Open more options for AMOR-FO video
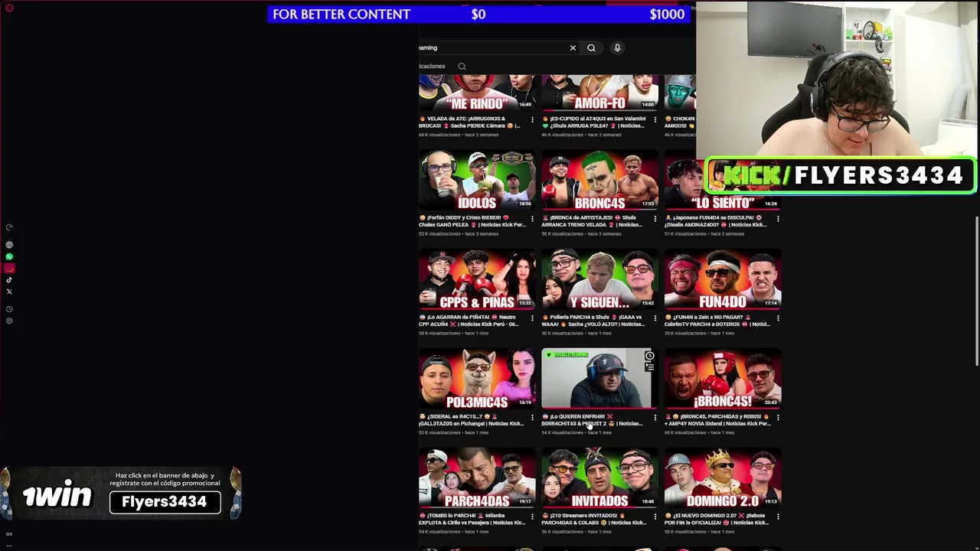The image size is (980, 551). 655,120
